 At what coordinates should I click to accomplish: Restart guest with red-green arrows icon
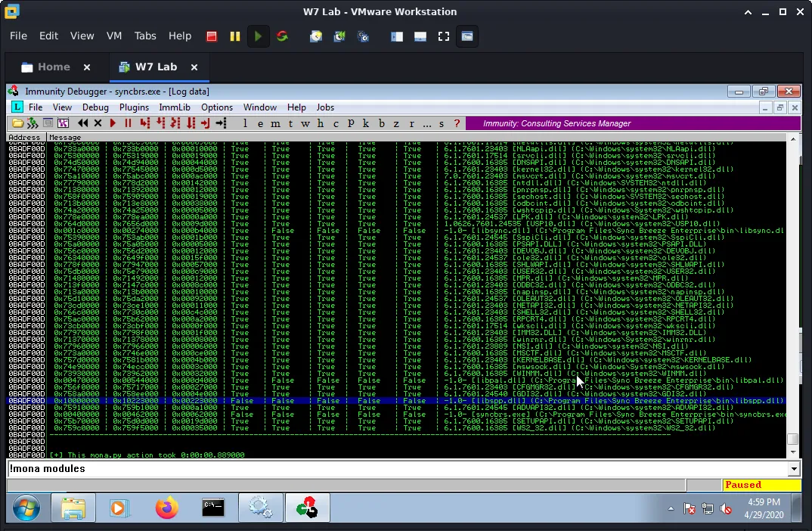coord(282,36)
